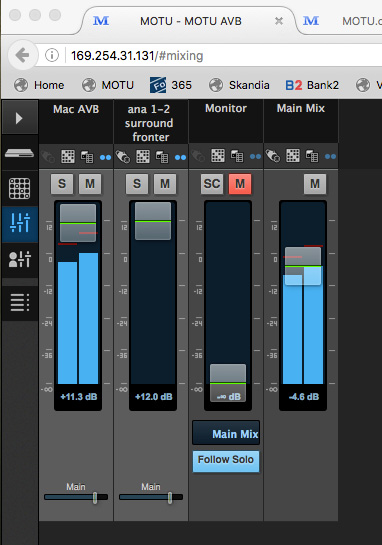
Task: Unmute the Monitor channel
Action: coord(240,184)
